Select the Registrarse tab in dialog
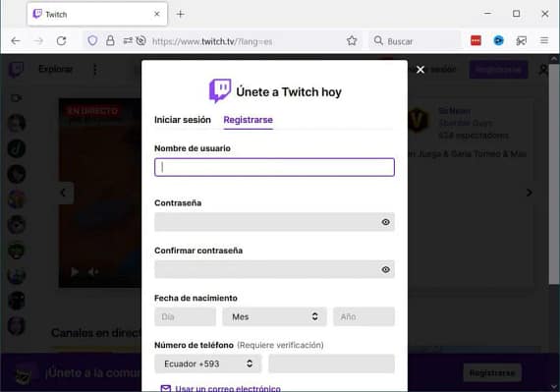The image size is (560, 392). click(249, 120)
